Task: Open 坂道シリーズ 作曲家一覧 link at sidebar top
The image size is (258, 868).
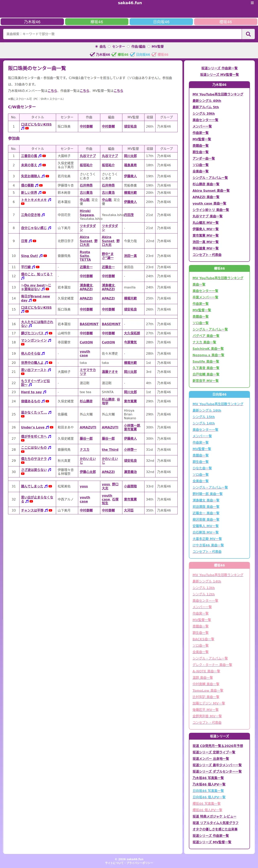Action: tap(219, 68)
